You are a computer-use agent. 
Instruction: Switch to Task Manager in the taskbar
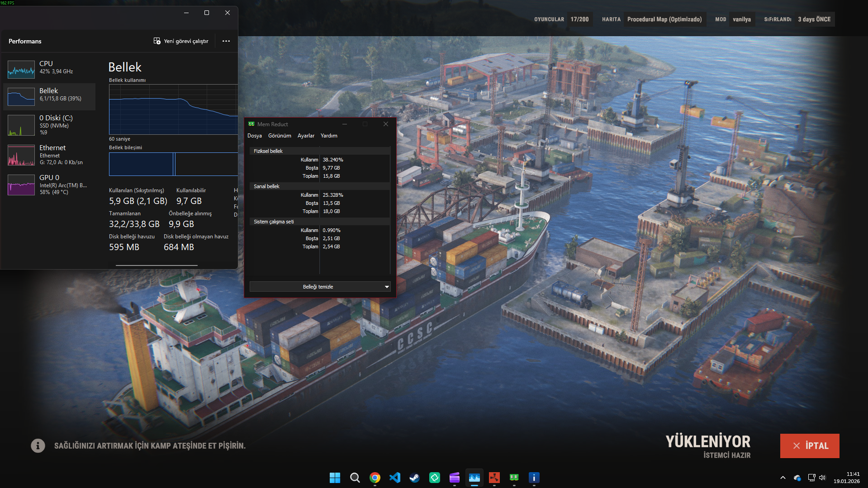click(x=474, y=478)
